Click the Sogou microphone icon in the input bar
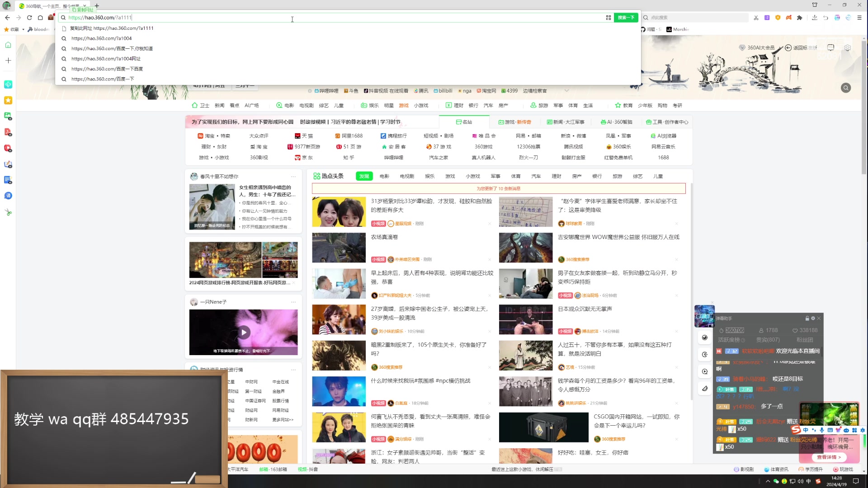 pyautogui.click(x=822, y=430)
